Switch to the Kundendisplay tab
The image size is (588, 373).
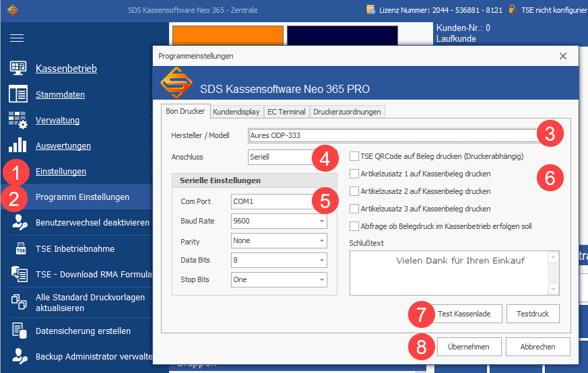pyautogui.click(x=236, y=112)
